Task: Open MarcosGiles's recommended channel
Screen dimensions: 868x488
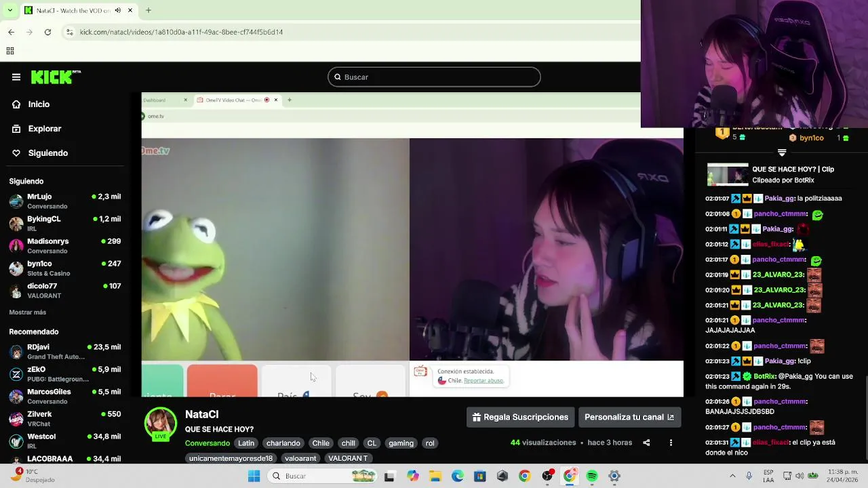Action: (x=65, y=396)
